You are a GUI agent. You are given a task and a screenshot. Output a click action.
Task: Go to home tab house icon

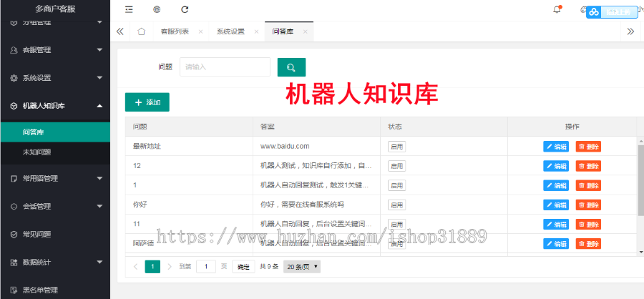coord(141,31)
